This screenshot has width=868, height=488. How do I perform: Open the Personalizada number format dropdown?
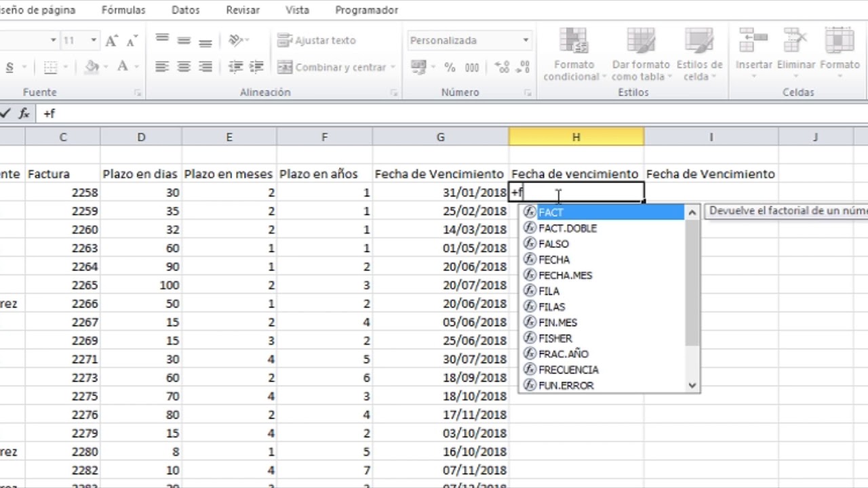526,41
